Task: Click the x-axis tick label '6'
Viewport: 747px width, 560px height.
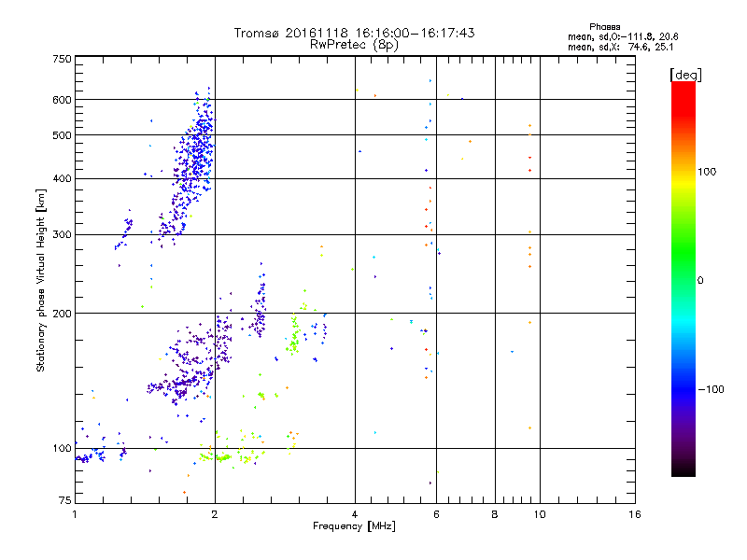Action: 436,514
